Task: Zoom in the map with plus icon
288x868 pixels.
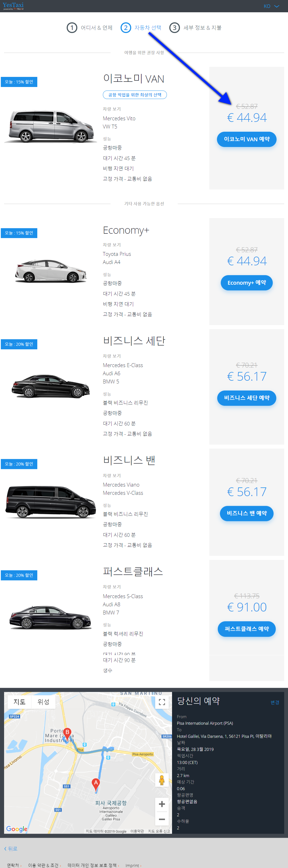Action: [162, 804]
